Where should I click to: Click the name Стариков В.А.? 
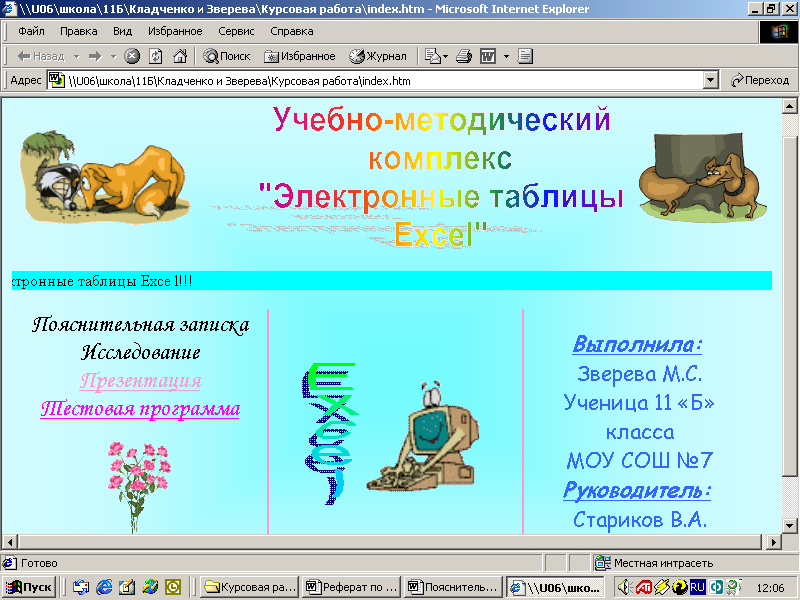point(640,520)
